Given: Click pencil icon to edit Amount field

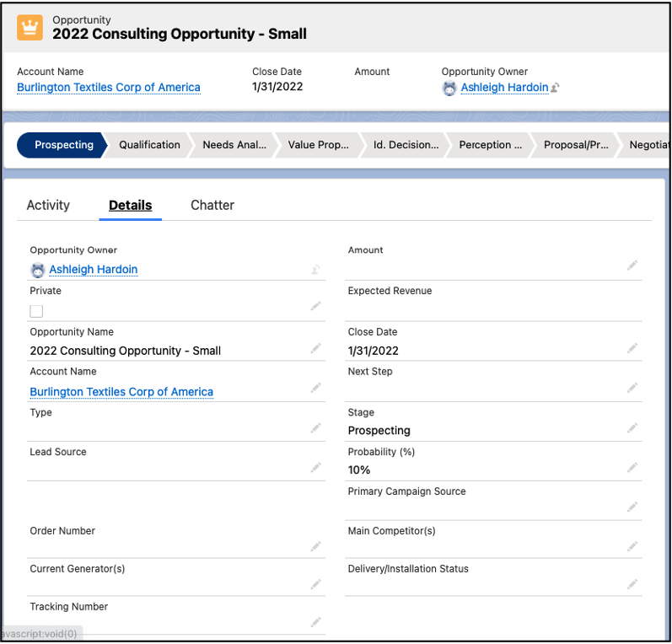Looking at the screenshot, I should pyautogui.click(x=632, y=266).
